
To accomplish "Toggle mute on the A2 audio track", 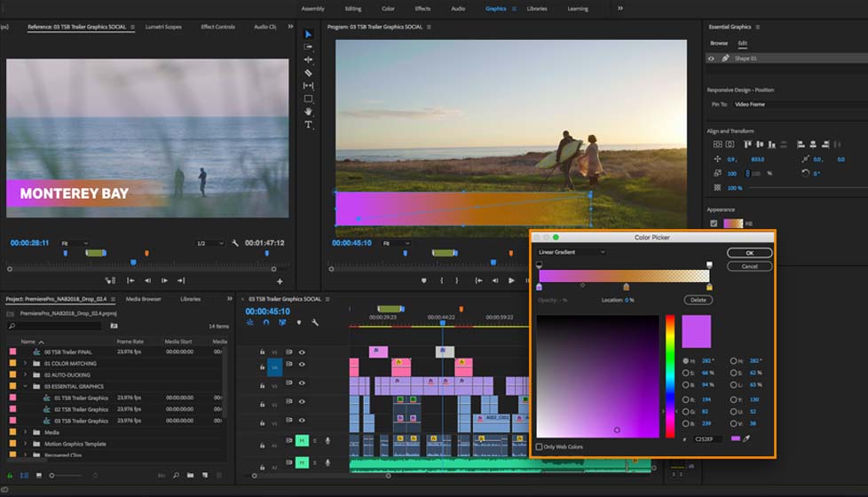I will [x=302, y=462].
